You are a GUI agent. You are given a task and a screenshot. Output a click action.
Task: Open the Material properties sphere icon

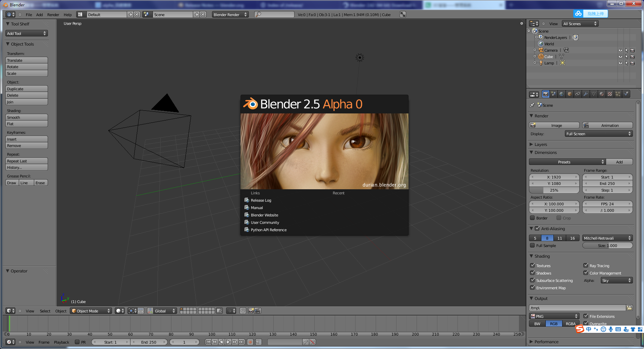(602, 94)
